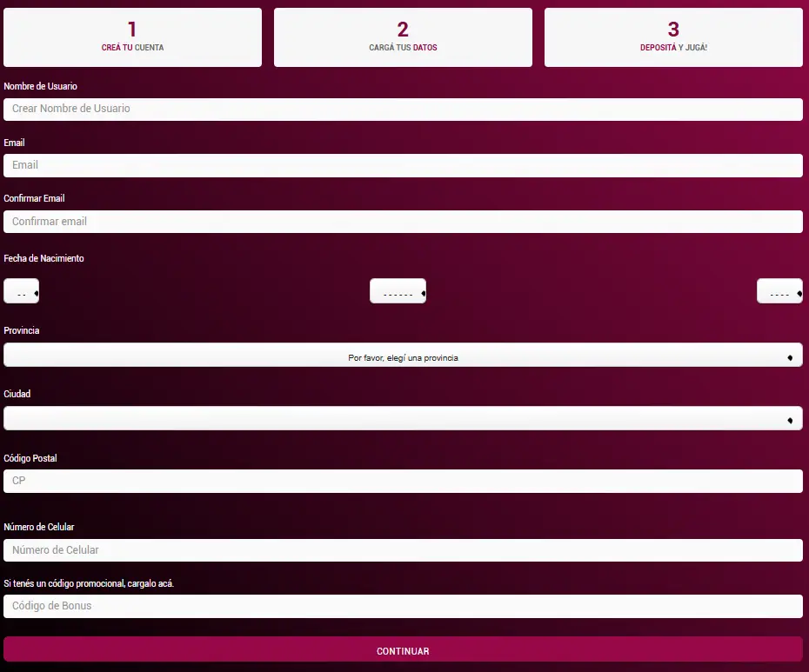
Task: Open the day dropdown under Fecha de Nacimiento
Action: tap(21, 290)
